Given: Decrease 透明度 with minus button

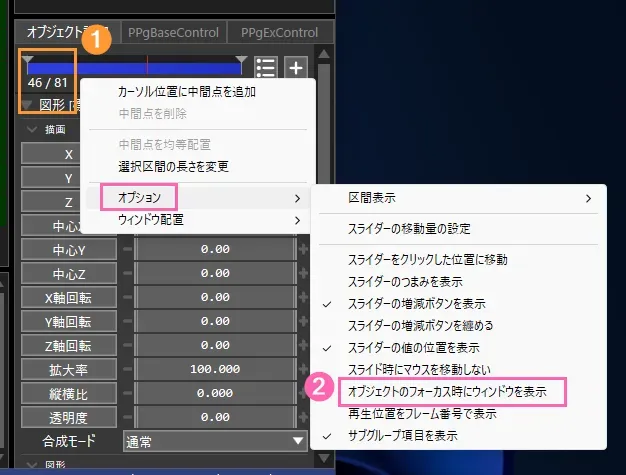Looking at the screenshot, I should coord(127,417).
